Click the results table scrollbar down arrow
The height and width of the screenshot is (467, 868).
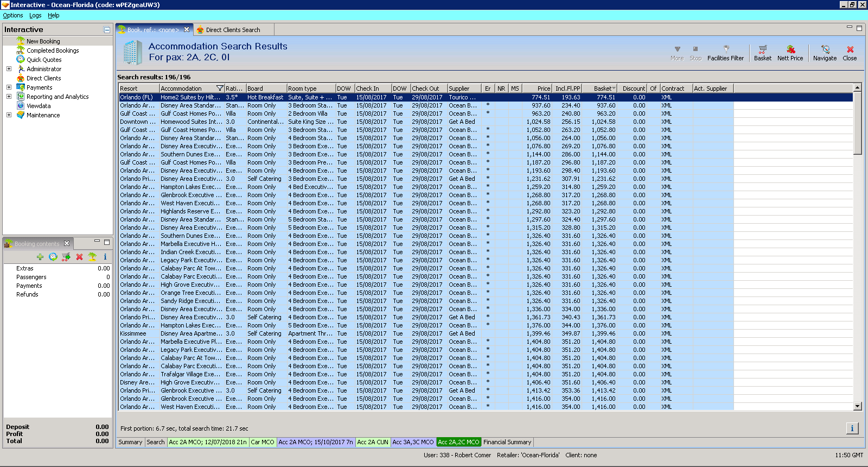(x=858, y=406)
